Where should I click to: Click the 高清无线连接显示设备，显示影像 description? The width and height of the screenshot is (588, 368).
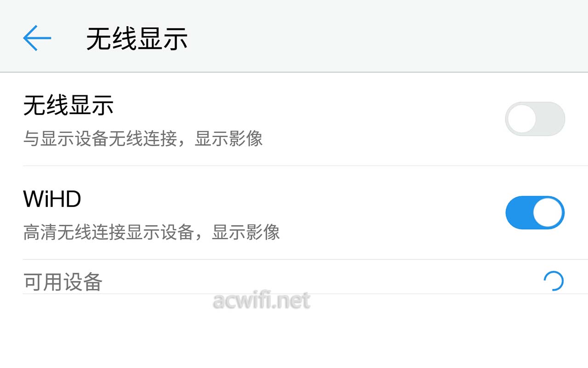152,232
